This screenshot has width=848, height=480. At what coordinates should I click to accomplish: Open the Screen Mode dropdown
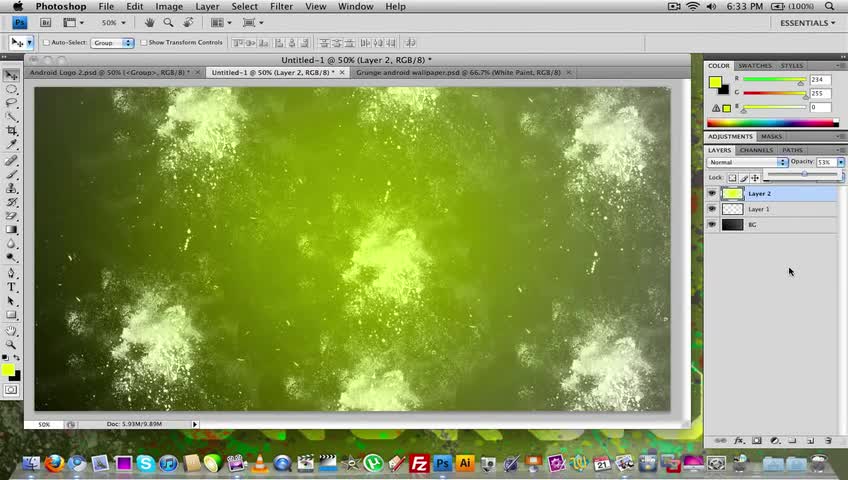(253, 23)
